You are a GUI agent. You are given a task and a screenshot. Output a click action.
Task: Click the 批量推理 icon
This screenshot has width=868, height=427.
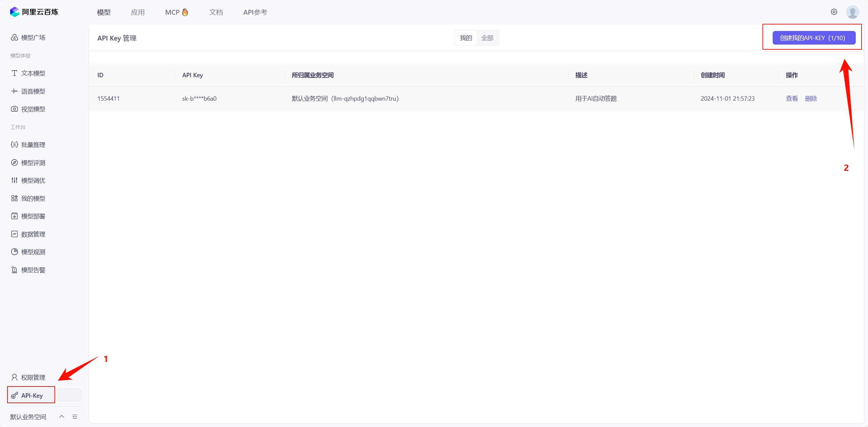click(14, 145)
